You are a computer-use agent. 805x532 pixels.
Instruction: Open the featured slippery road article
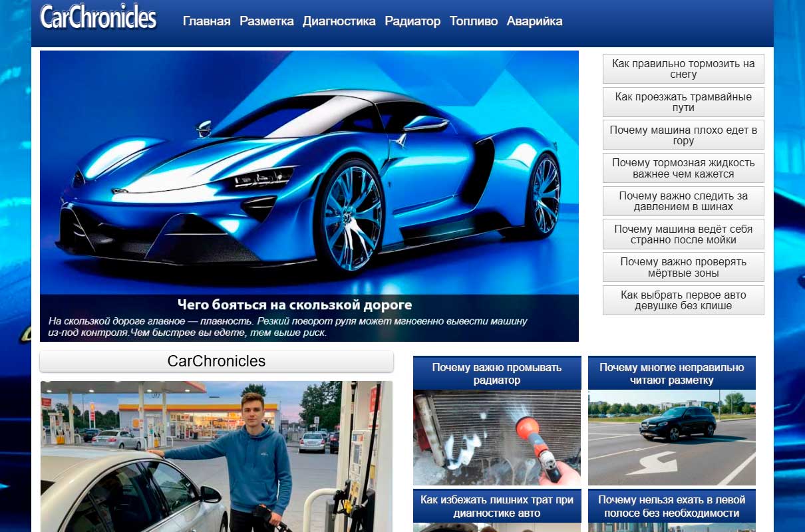coord(310,305)
